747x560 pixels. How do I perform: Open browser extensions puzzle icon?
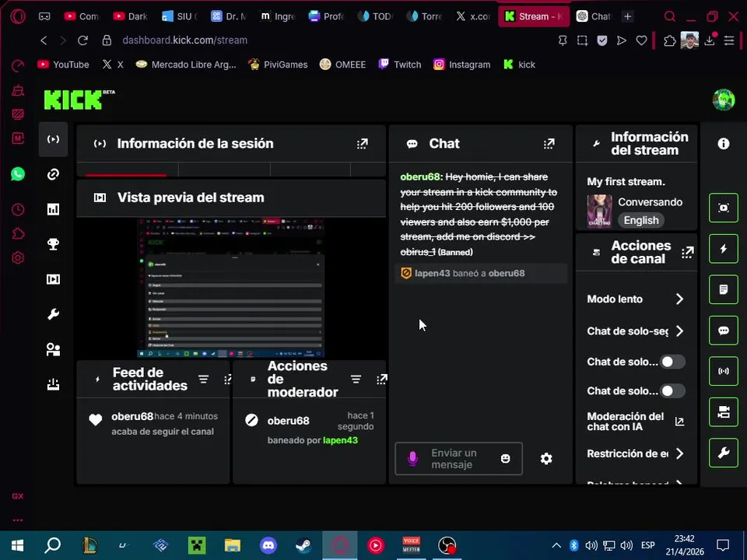(669, 41)
